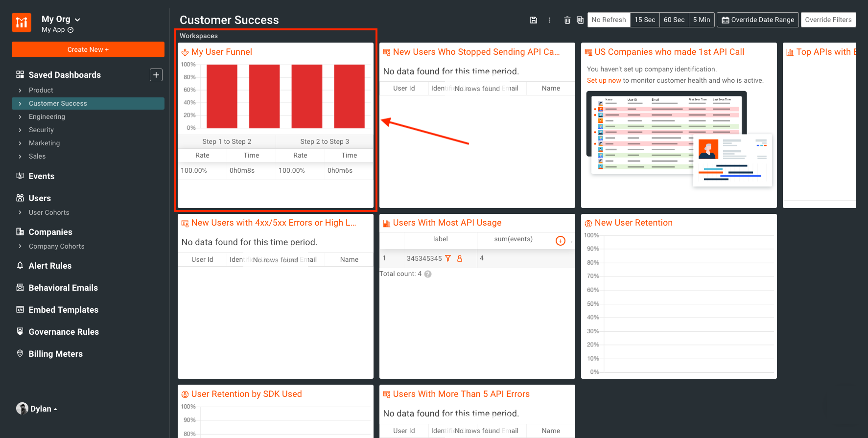Click the Events sidebar icon

(x=20, y=176)
